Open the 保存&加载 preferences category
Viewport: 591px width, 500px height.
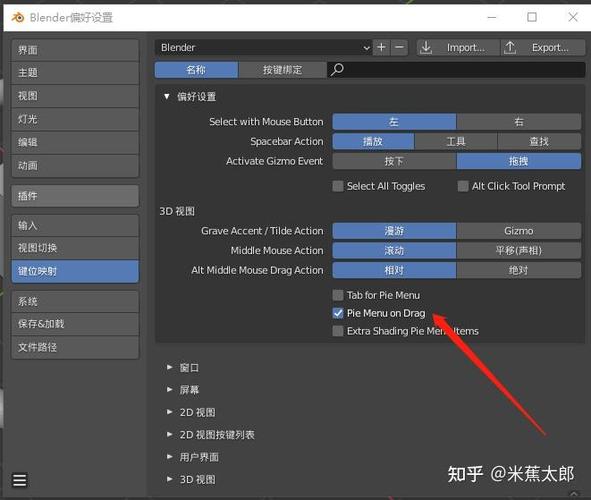coord(75,324)
